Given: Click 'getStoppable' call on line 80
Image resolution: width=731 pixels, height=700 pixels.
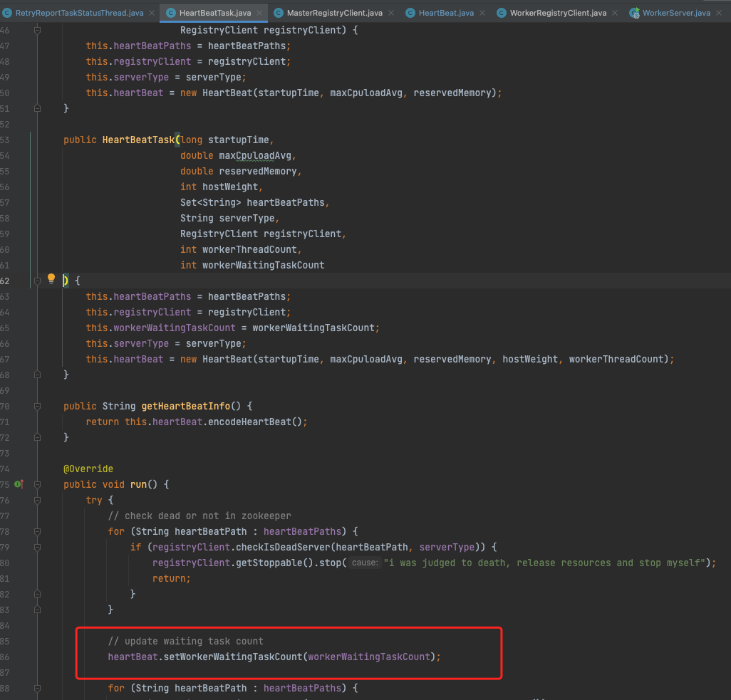Looking at the screenshot, I should tap(269, 563).
